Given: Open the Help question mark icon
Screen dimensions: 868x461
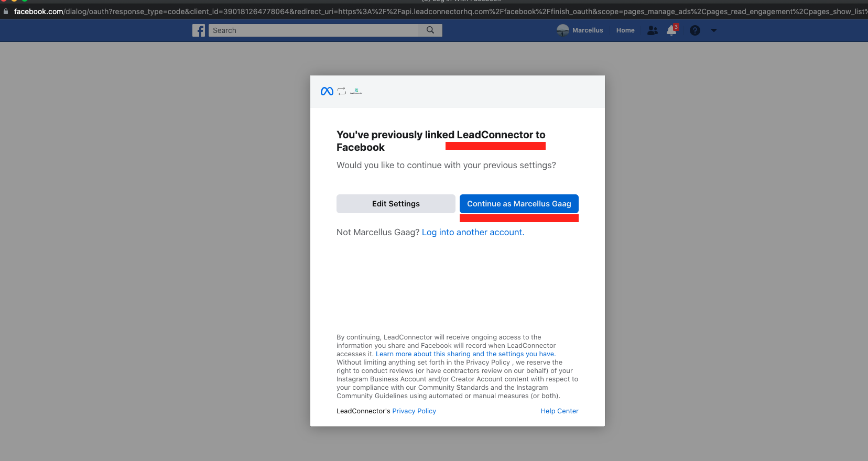Looking at the screenshot, I should click(695, 30).
